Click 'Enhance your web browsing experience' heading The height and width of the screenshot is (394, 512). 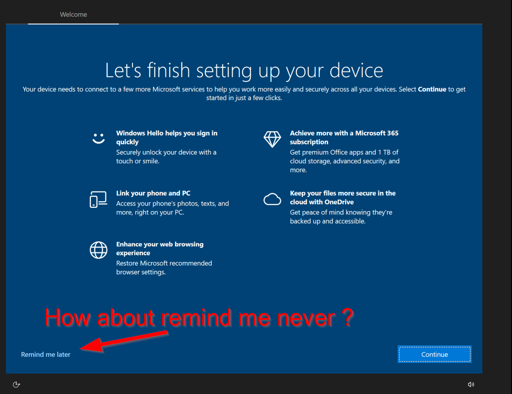160,249
